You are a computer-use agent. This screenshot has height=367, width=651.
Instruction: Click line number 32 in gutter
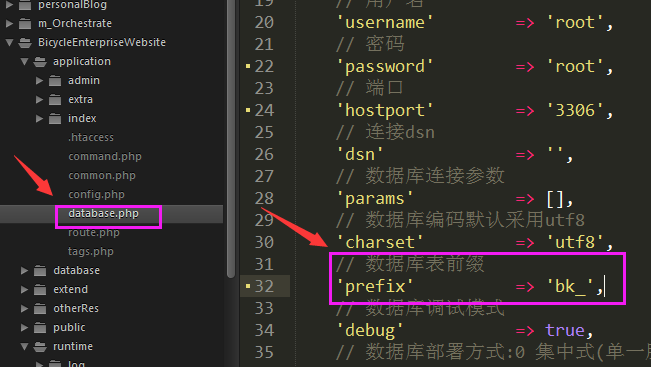264,286
